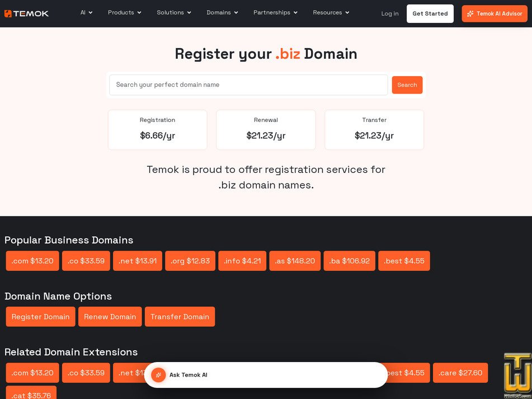Select the Renewal $21.23/yr card
The height and width of the screenshot is (399, 532).
(x=266, y=130)
